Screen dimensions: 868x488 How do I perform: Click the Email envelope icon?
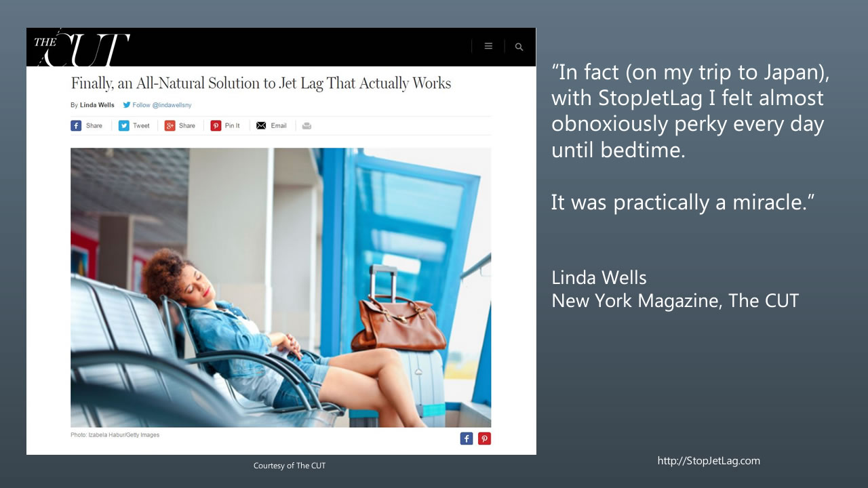pyautogui.click(x=261, y=125)
